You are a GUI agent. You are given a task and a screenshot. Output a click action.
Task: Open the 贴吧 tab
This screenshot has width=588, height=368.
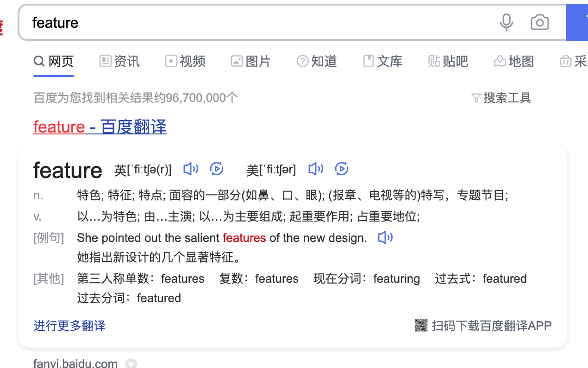tap(448, 61)
